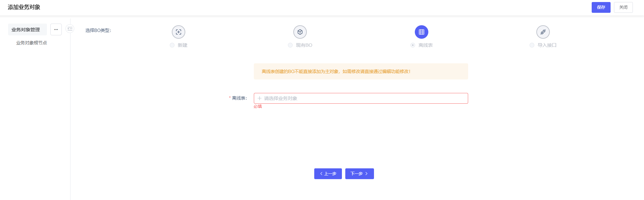
Task: Click the 离线表 blue grid icon
Action: pyautogui.click(x=422, y=32)
